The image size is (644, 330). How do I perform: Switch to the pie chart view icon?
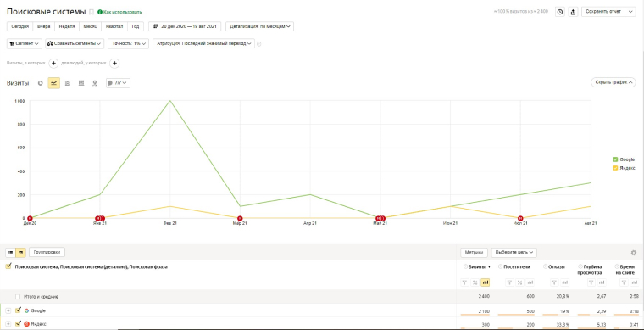(x=41, y=83)
